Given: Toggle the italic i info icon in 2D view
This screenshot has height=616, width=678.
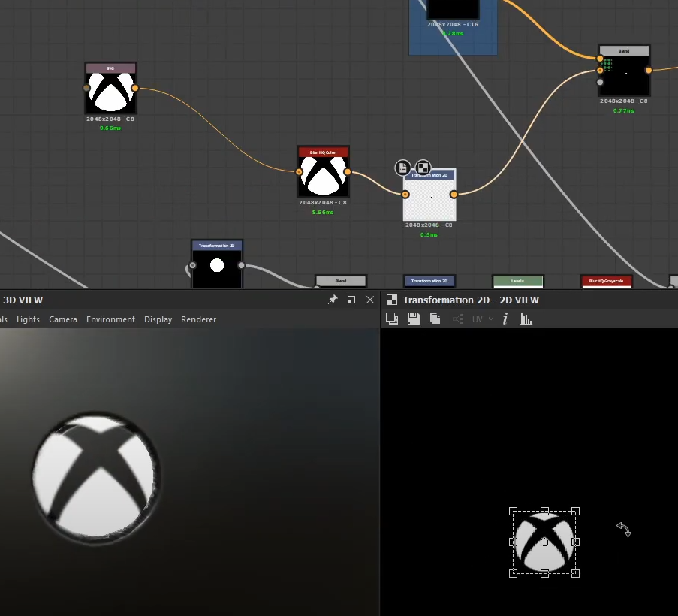Looking at the screenshot, I should (505, 319).
